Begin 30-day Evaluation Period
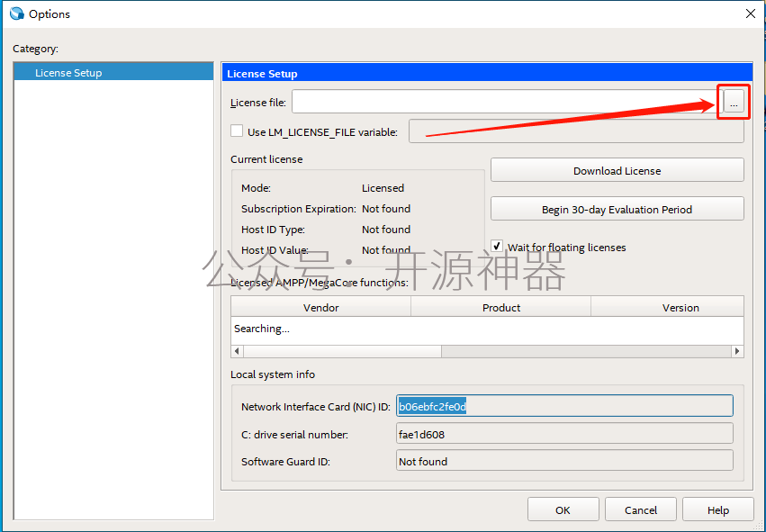 [617, 209]
